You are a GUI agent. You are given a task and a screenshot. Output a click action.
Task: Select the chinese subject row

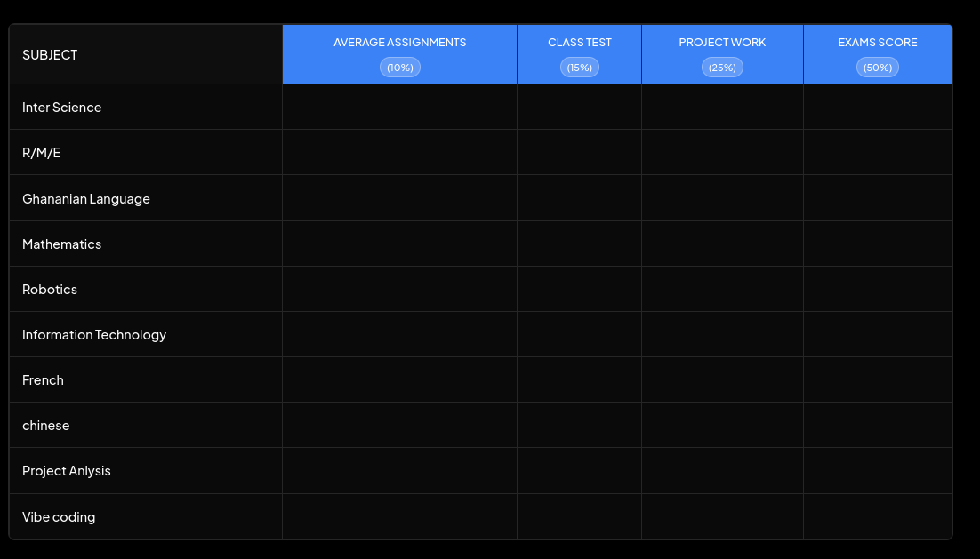[x=45, y=425]
